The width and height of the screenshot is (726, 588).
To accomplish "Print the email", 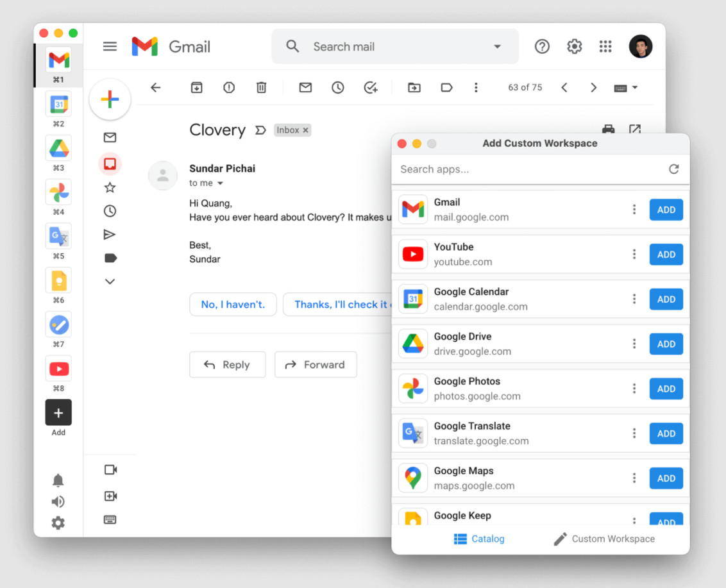I will click(x=609, y=130).
